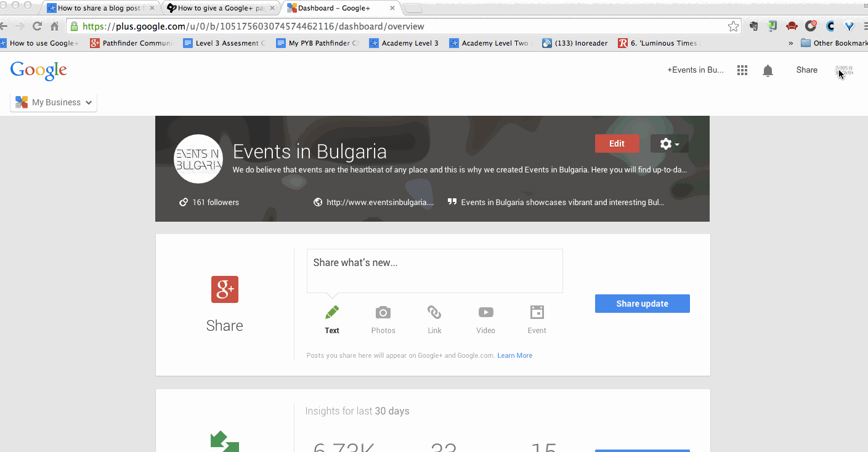Viewport: 868px width, 452px height.
Task: Click the +Events in Bu... profile link
Action: click(x=696, y=70)
